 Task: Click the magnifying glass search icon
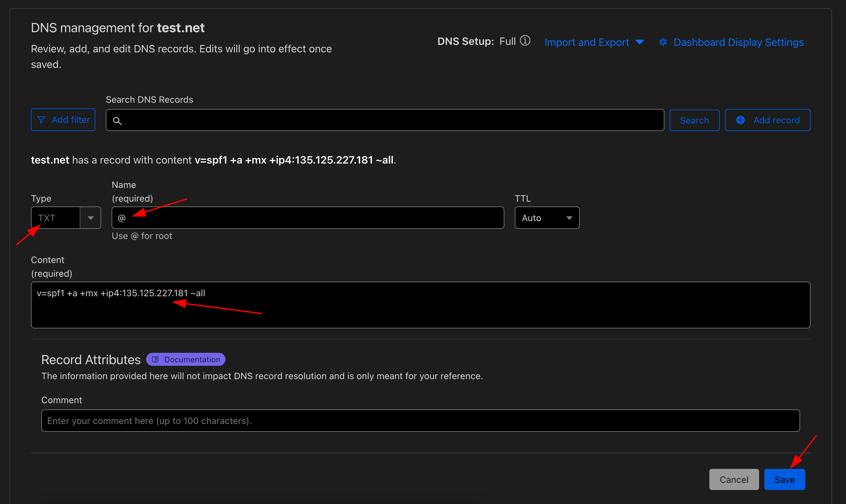click(x=117, y=121)
